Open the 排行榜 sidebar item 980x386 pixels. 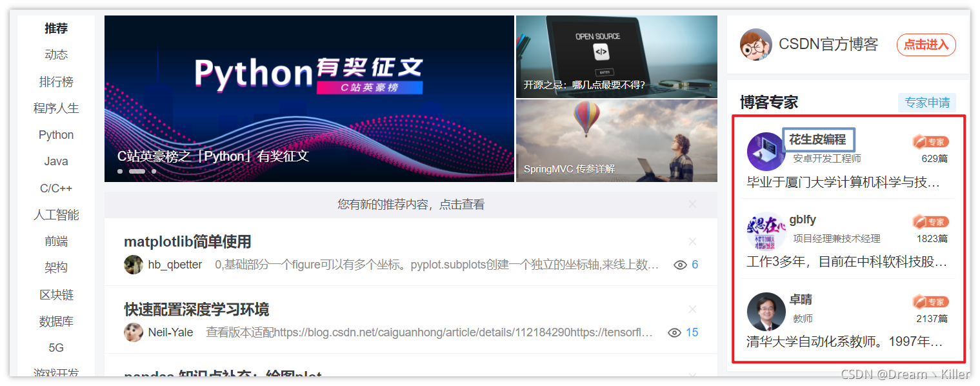click(x=56, y=82)
